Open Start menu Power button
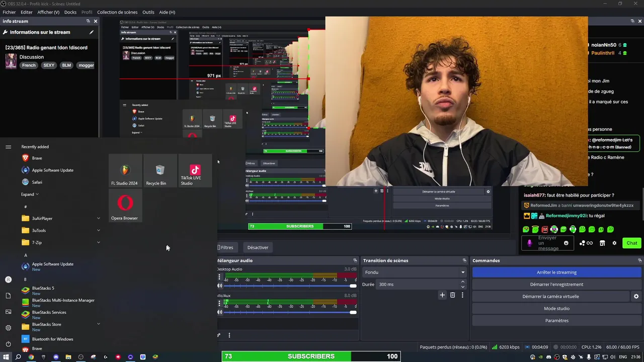 point(8,344)
